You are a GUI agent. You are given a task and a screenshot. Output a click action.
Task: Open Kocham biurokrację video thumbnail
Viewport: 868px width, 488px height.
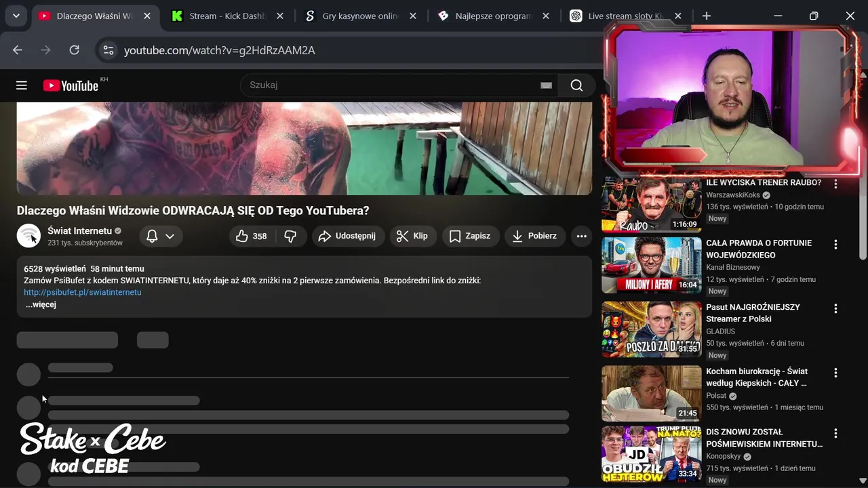652,393
